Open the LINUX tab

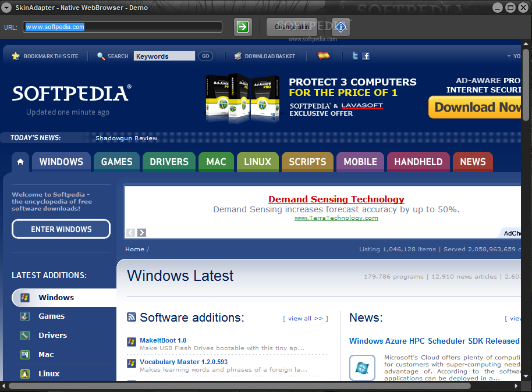pyautogui.click(x=257, y=162)
